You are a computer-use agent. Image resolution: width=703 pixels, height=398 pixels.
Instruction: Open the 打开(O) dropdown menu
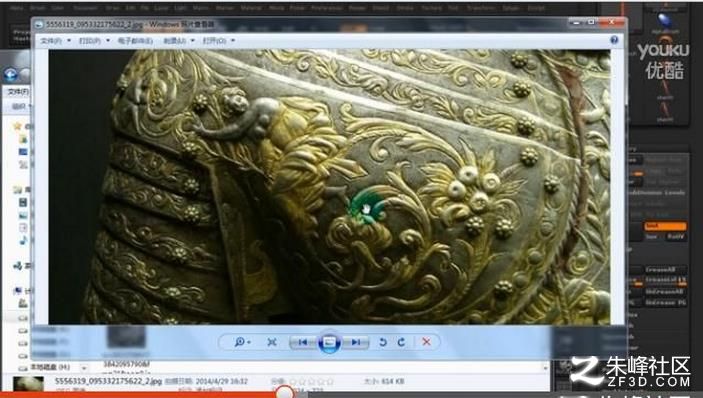coord(218,41)
